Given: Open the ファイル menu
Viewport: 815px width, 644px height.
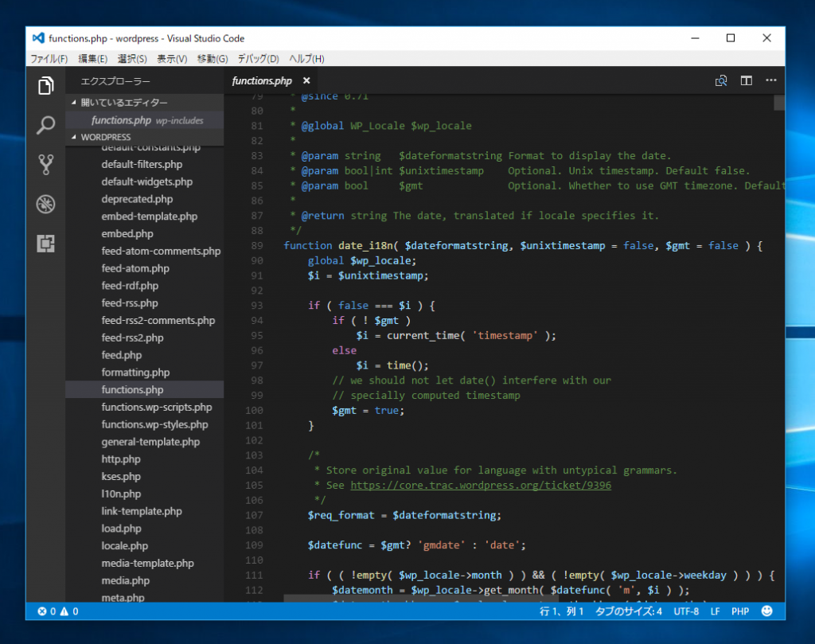Looking at the screenshot, I should pos(48,58).
